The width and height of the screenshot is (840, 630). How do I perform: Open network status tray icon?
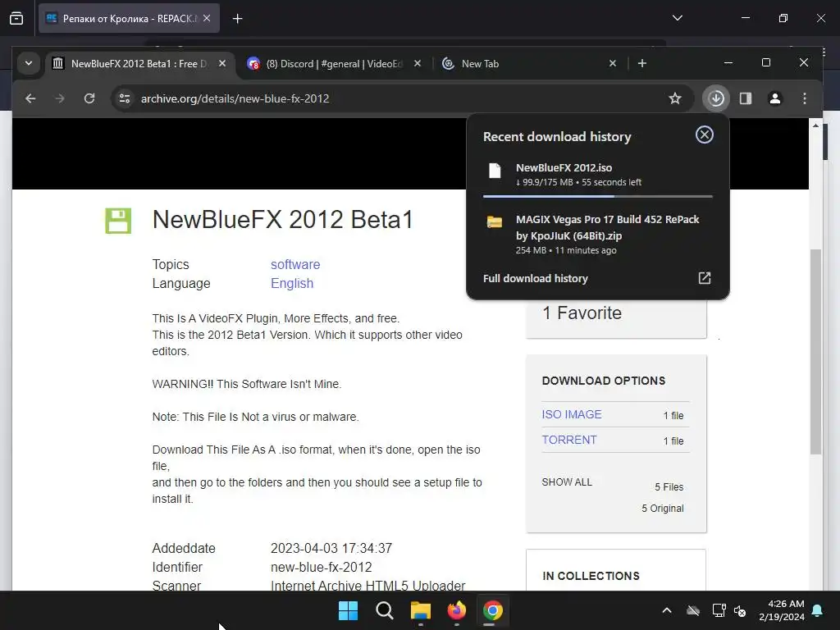click(719, 610)
